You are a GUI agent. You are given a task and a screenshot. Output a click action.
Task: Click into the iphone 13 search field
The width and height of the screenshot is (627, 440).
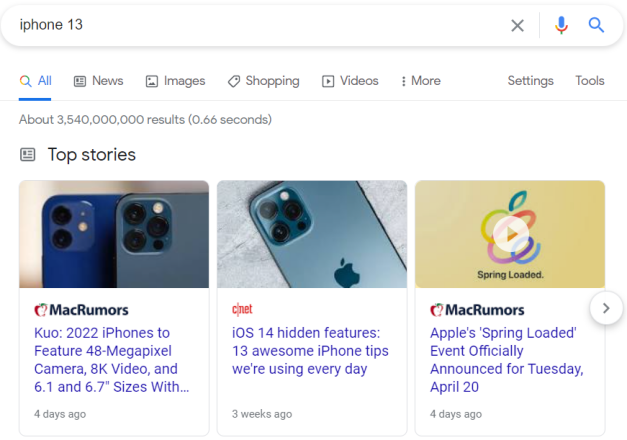click(256, 25)
